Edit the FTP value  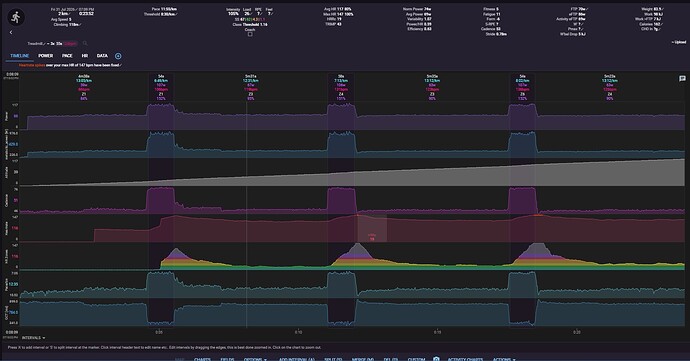point(580,9)
